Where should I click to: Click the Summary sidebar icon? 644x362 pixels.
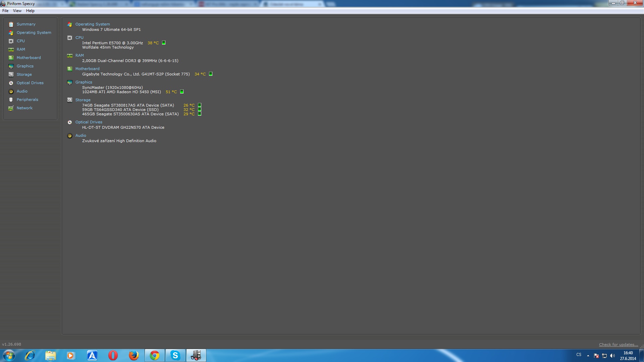[x=11, y=24]
